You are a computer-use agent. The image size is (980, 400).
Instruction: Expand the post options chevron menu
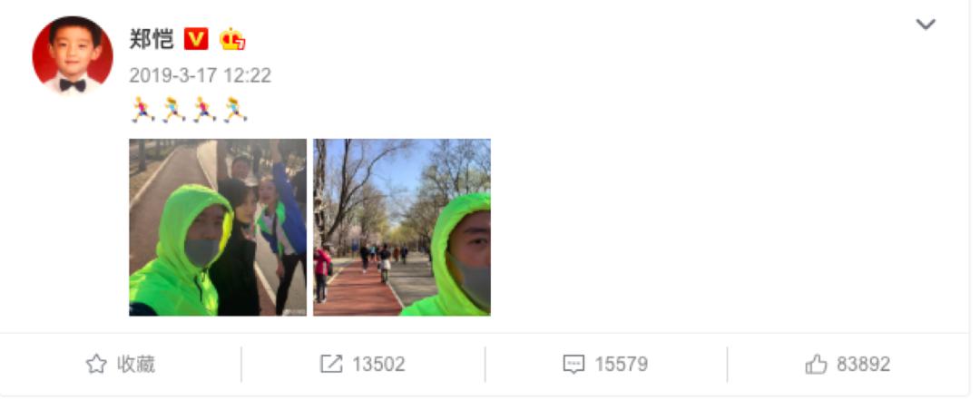(925, 24)
